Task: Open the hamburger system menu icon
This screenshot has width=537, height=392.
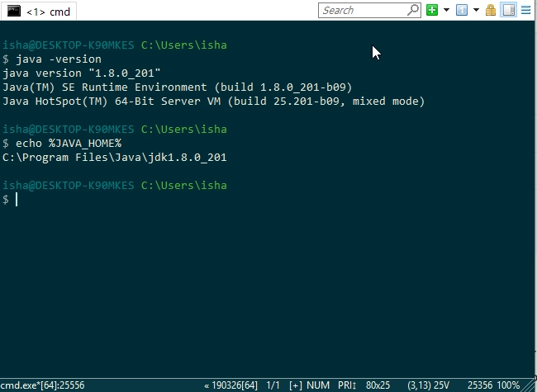Action: pos(525,10)
